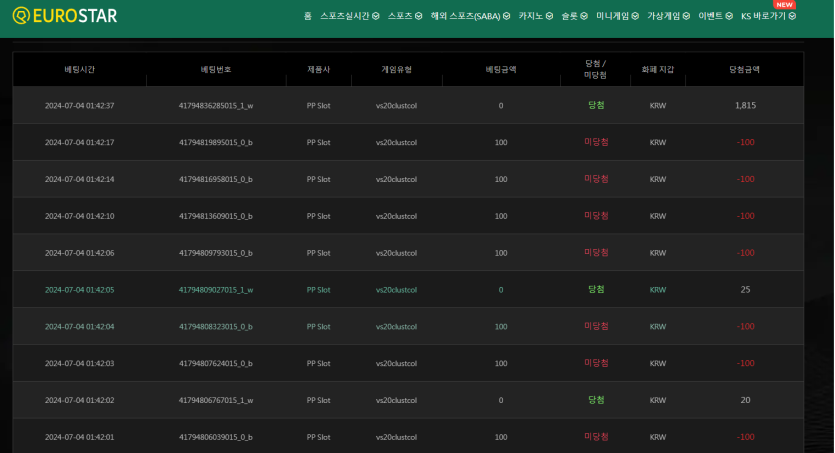The image size is (835, 453).
Task: Click the winning amount 20
Action: [745, 400]
